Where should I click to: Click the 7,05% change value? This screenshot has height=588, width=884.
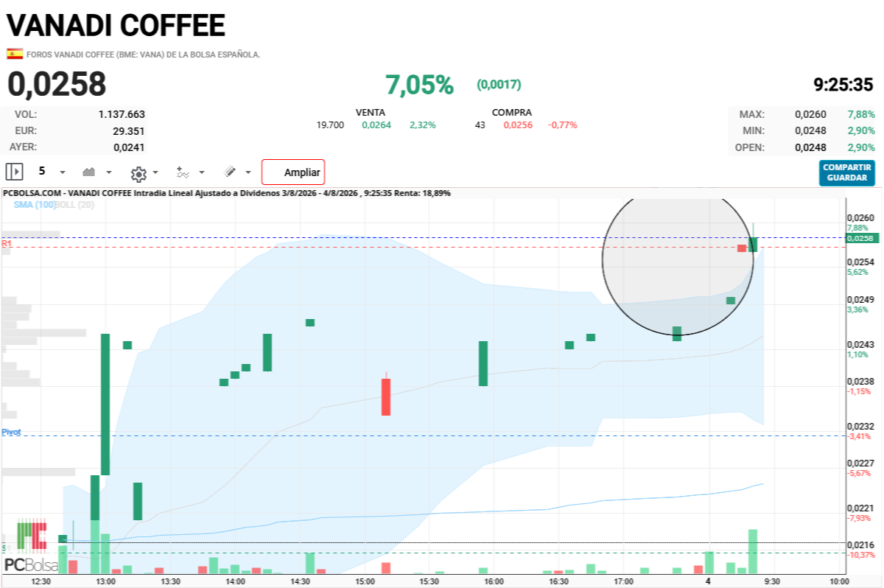click(419, 85)
